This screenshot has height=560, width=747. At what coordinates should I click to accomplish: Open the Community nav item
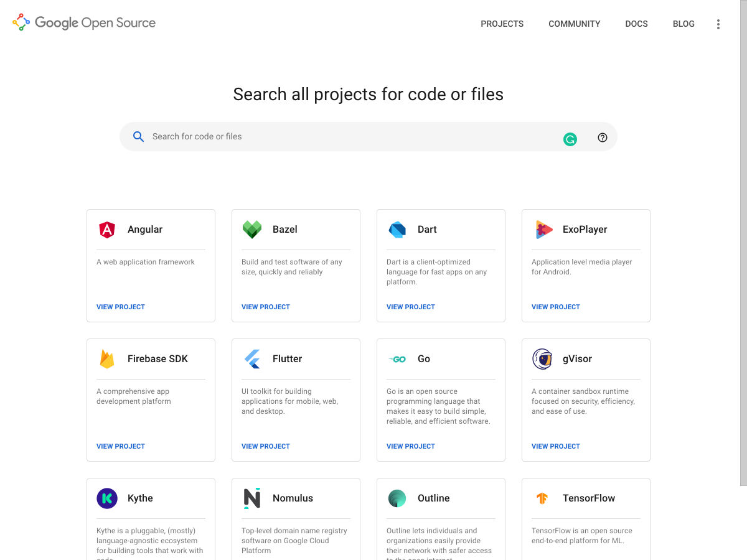coord(575,24)
